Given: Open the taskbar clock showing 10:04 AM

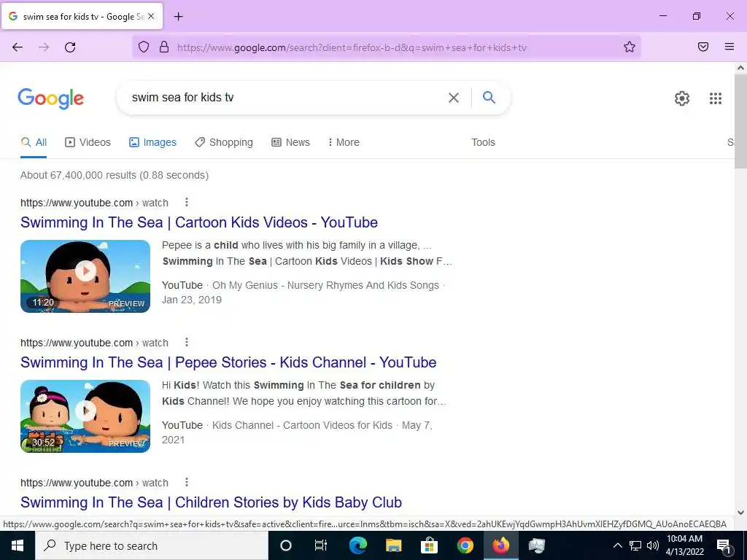Looking at the screenshot, I should [x=684, y=545].
